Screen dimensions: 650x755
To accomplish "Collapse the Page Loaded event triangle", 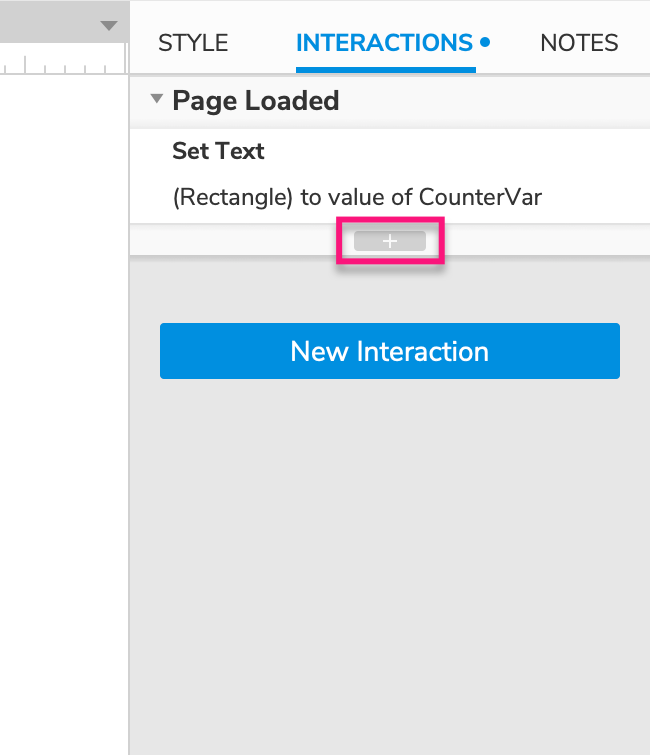I will (x=156, y=100).
